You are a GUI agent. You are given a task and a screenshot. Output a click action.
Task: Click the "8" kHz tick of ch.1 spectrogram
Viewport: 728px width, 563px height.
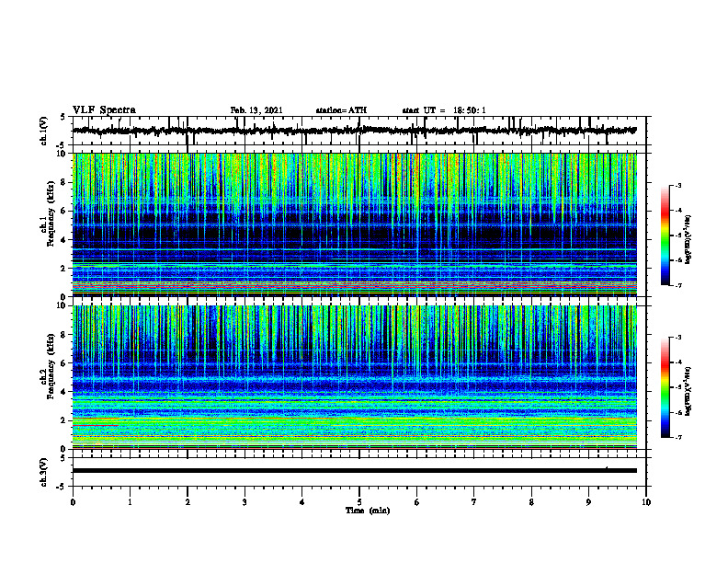pyautogui.click(x=64, y=182)
